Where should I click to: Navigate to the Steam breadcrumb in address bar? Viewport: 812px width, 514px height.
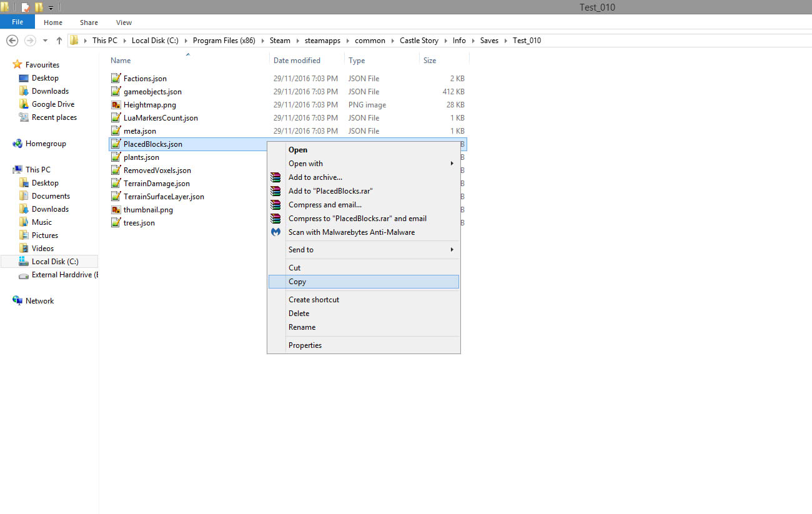(x=280, y=41)
